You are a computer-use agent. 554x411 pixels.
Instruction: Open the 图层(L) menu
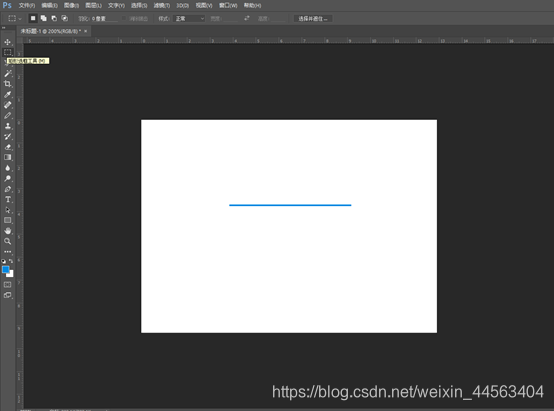click(94, 5)
